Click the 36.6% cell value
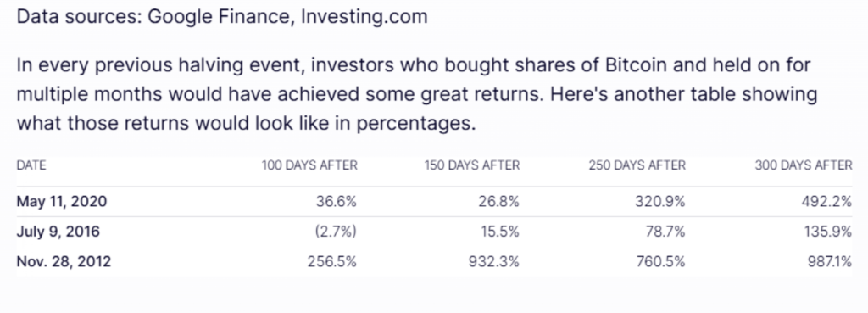This screenshot has height=313, width=868. click(x=336, y=202)
